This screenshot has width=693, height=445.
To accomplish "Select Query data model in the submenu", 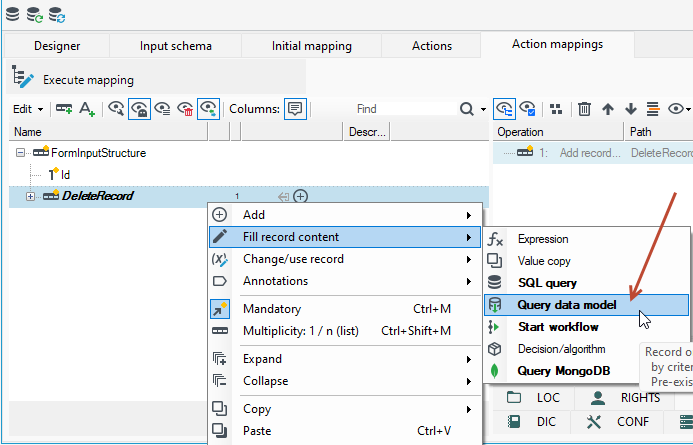I will click(586, 305).
